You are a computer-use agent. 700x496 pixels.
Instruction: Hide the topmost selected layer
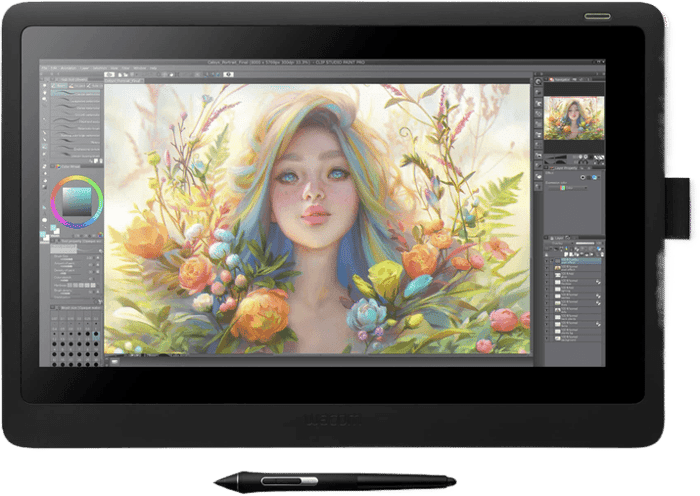(x=547, y=260)
